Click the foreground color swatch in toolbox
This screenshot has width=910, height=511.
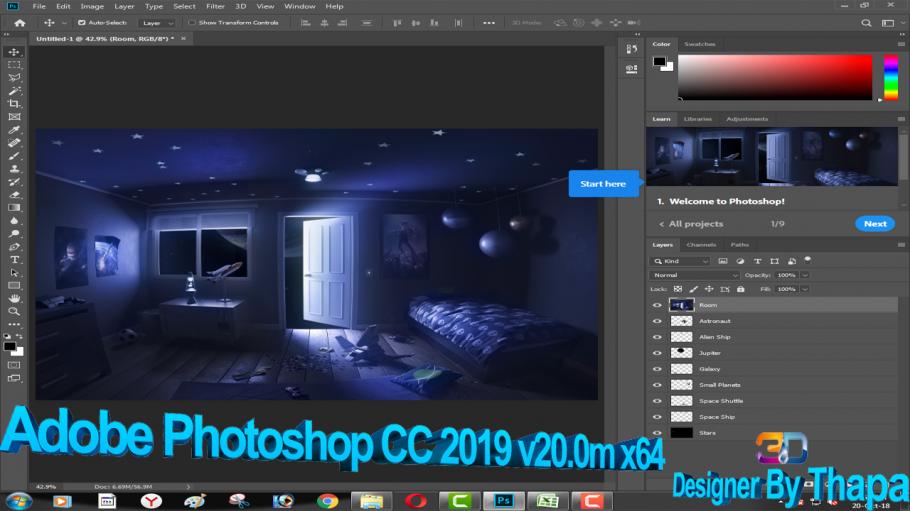pyautogui.click(x=9, y=347)
